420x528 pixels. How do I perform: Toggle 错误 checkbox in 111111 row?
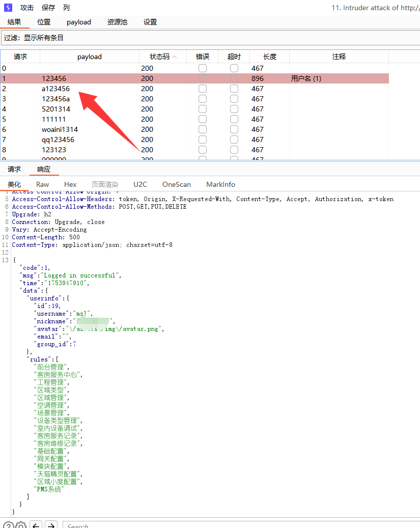(x=203, y=119)
